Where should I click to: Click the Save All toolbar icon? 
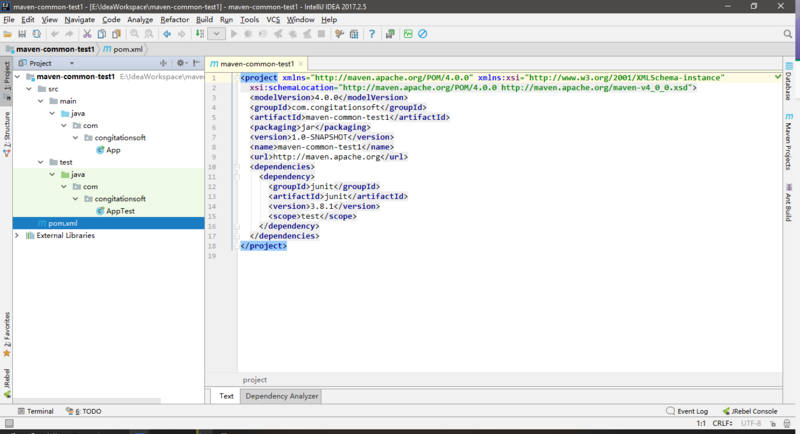pos(22,34)
